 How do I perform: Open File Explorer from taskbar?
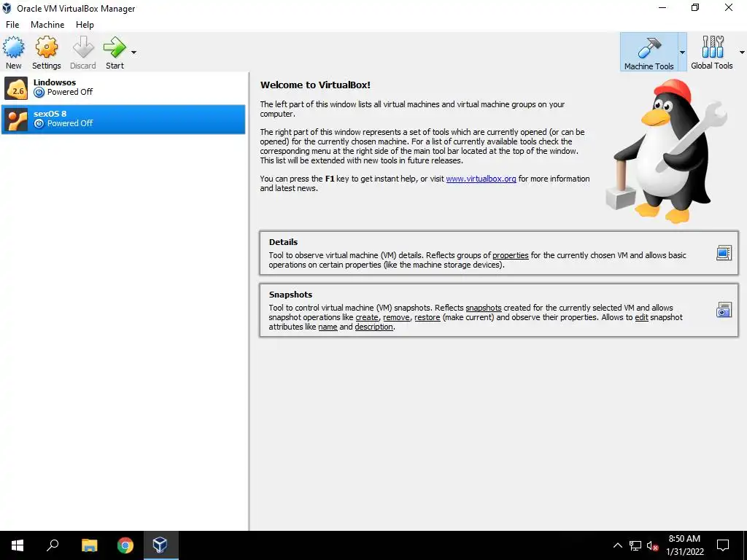[x=89, y=545]
